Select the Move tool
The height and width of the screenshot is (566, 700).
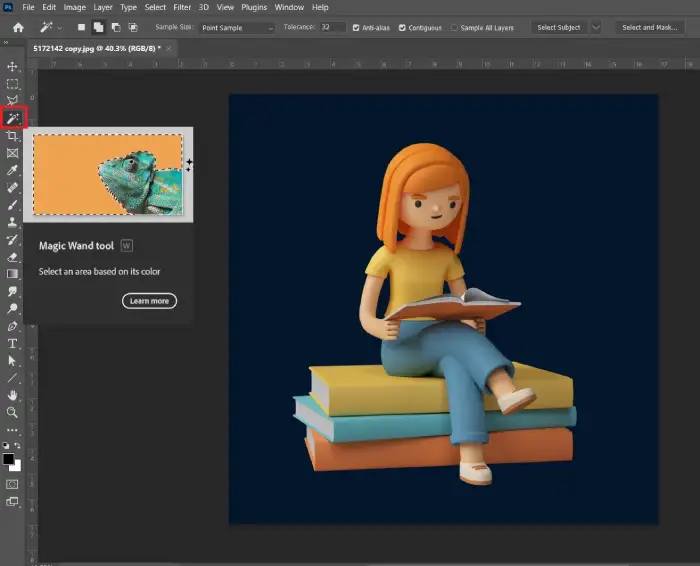point(12,67)
